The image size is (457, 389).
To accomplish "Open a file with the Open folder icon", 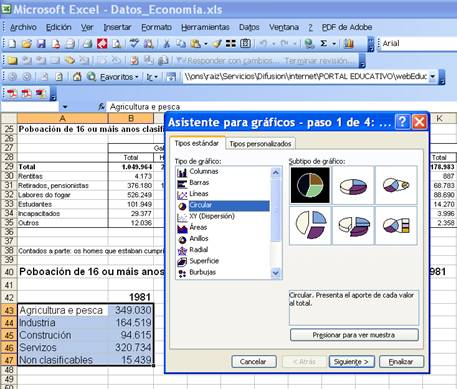I will [x=26, y=44].
